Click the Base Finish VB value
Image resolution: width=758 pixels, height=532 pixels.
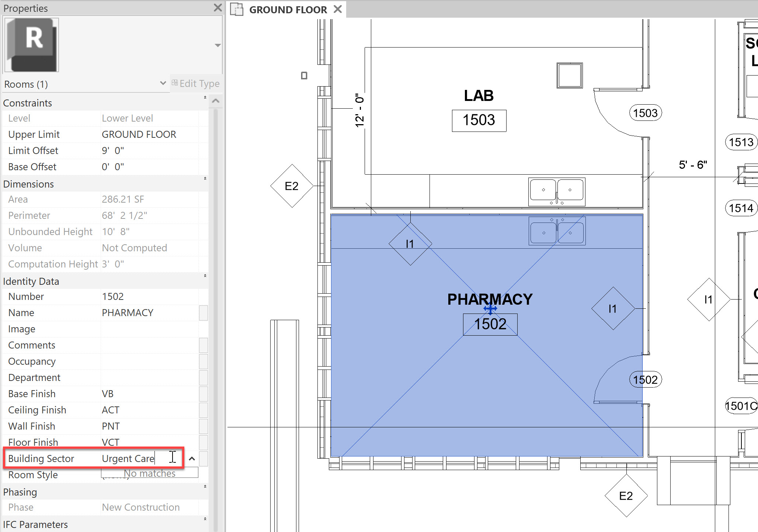click(x=149, y=394)
